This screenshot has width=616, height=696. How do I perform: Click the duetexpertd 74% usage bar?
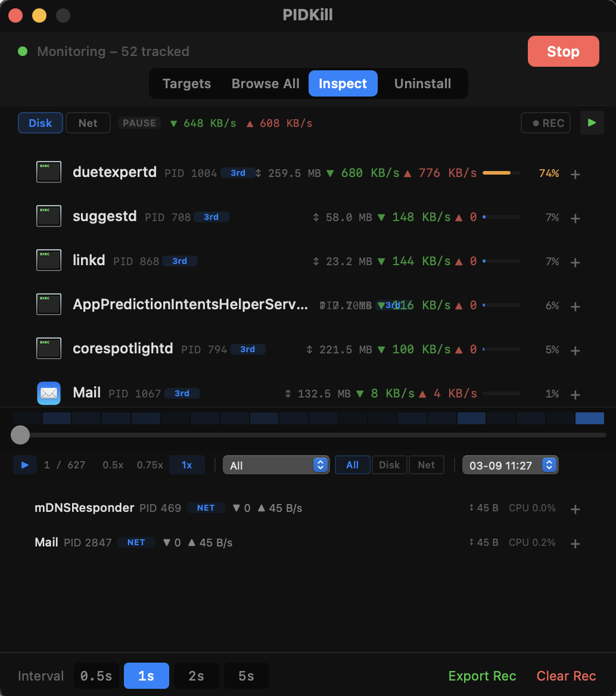(x=502, y=173)
